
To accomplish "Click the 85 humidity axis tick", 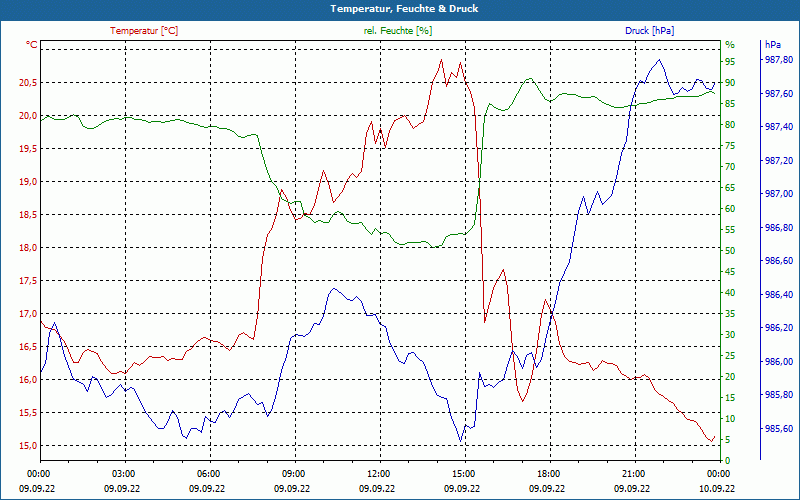I will point(730,104).
